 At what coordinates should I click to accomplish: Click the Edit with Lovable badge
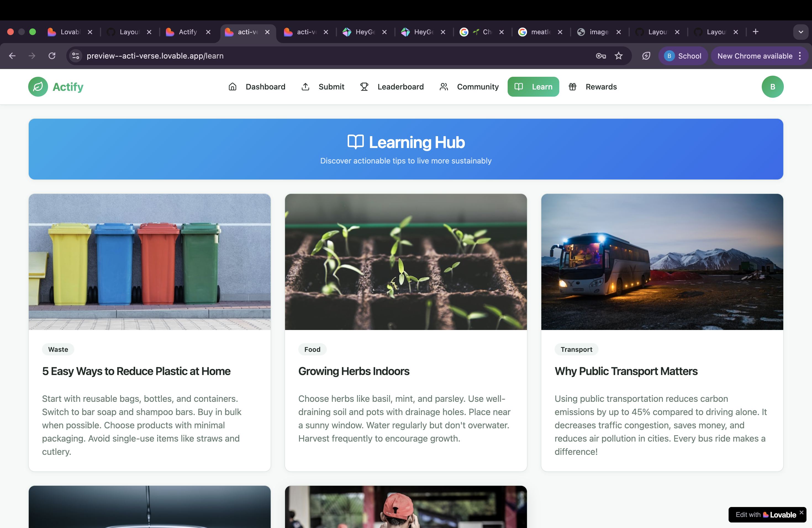pyautogui.click(x=766, y=514)
